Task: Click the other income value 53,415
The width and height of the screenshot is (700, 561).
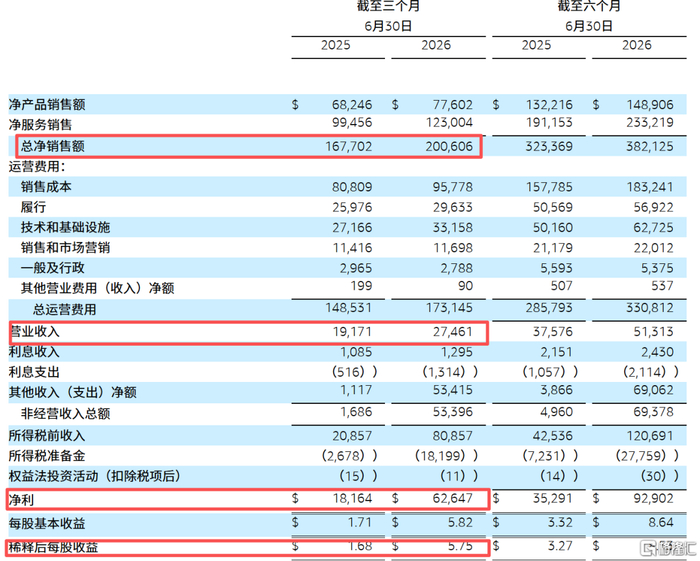Action: [x=452, y=390]
